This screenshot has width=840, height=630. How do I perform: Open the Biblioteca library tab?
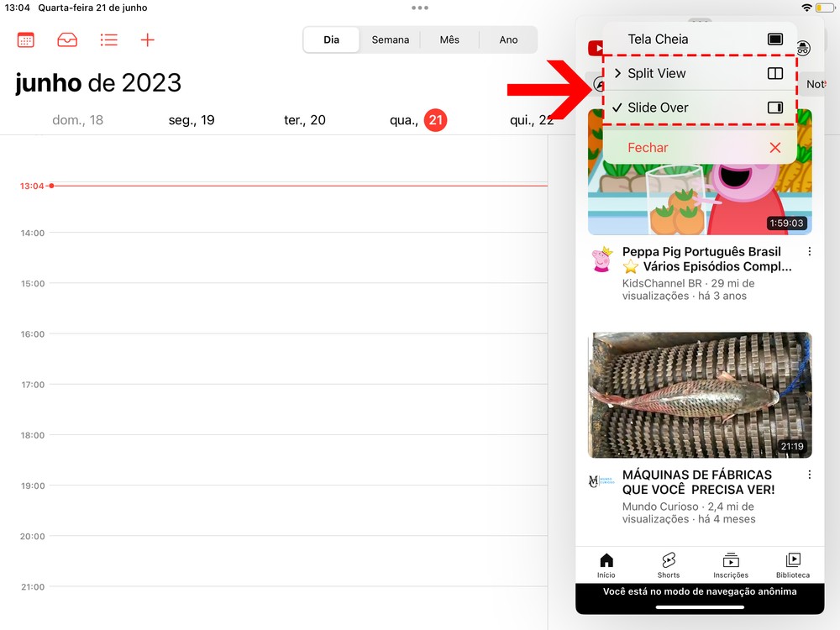tap(793, 565)
